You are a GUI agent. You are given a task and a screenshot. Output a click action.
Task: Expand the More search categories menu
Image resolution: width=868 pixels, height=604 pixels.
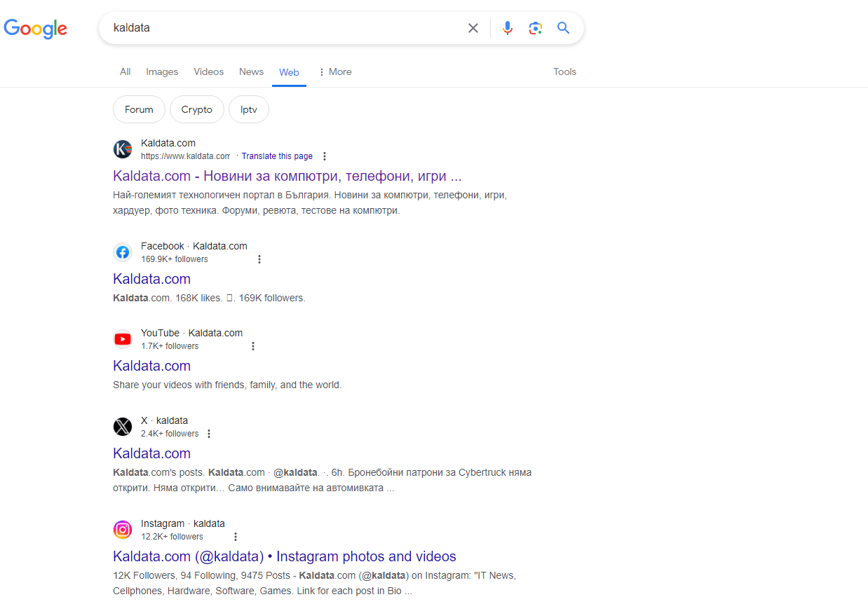[x=334, y=71]
